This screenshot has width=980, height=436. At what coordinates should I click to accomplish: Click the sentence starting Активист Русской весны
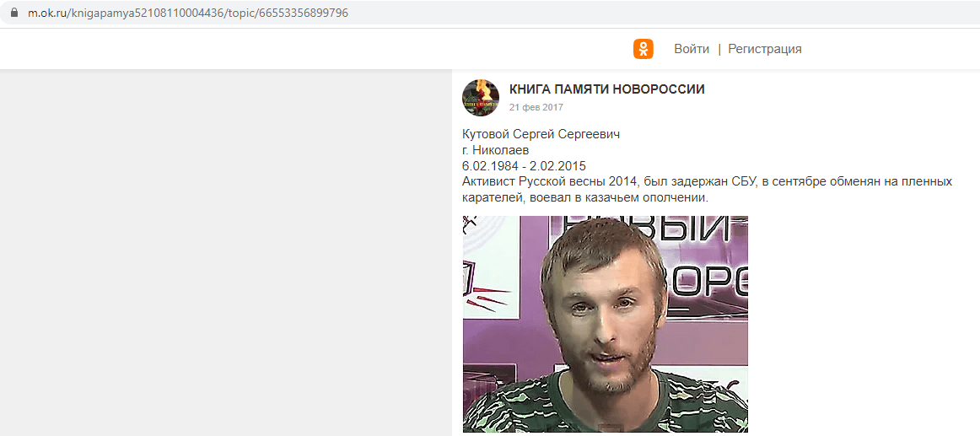click(x=707, y=182)
